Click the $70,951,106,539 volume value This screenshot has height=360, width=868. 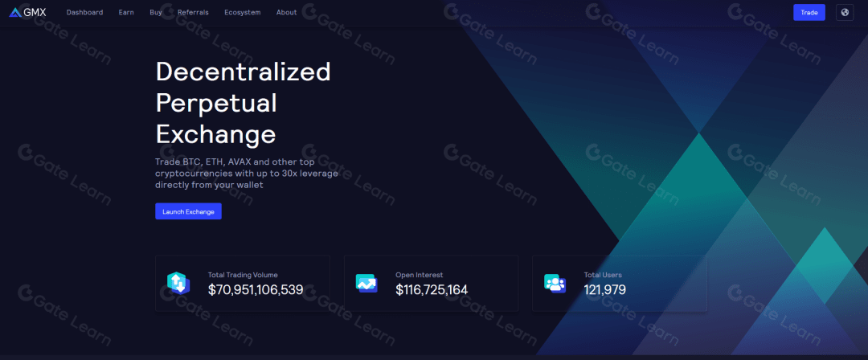pyautogui.click(x=256, y=289)
